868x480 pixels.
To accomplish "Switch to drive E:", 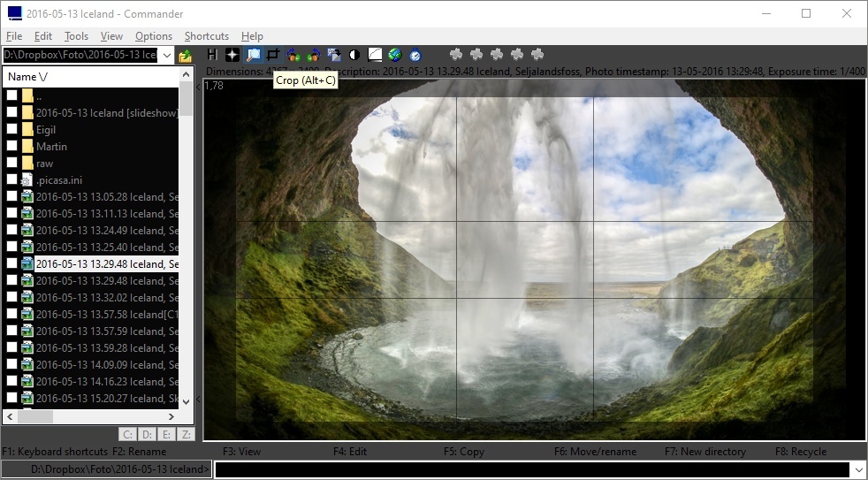I will click(x=166, y=435).
